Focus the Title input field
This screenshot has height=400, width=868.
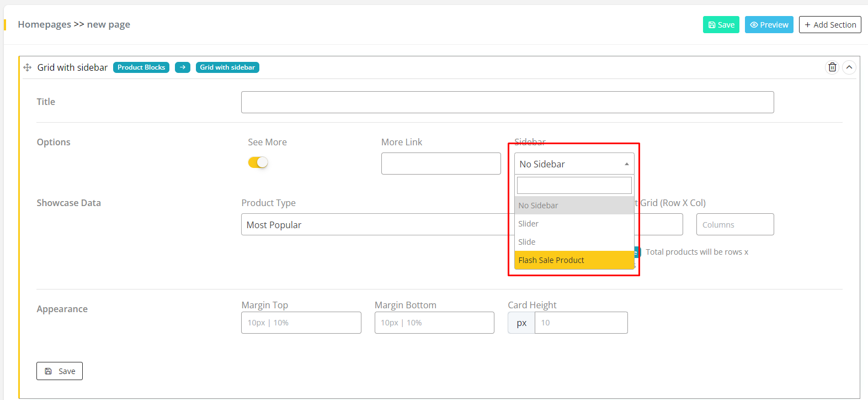[x=507, y=102]
